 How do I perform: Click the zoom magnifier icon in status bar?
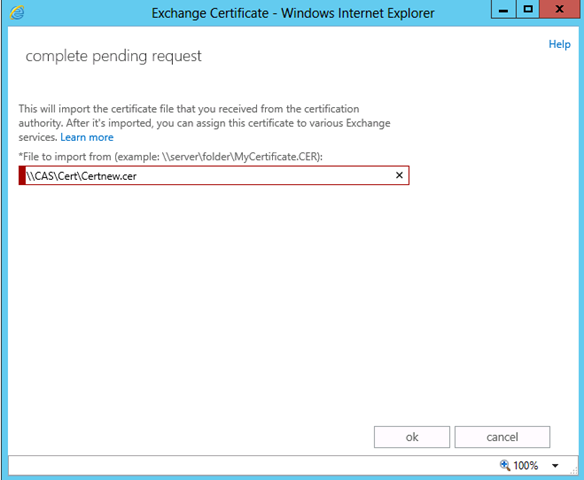click(x=505, y=465)
